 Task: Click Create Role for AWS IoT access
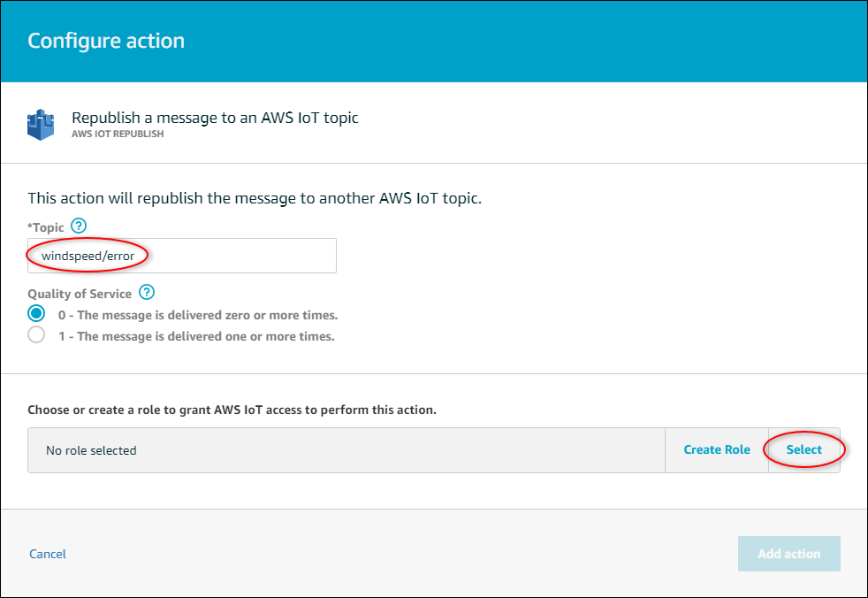click(716, 449)
